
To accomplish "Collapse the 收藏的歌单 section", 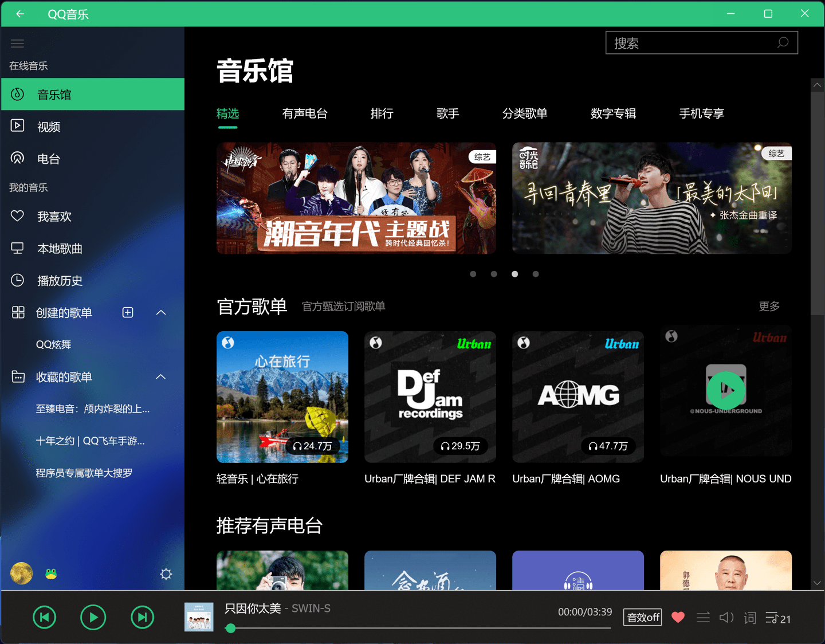I will pyautogui.click(x=161, y=376).
